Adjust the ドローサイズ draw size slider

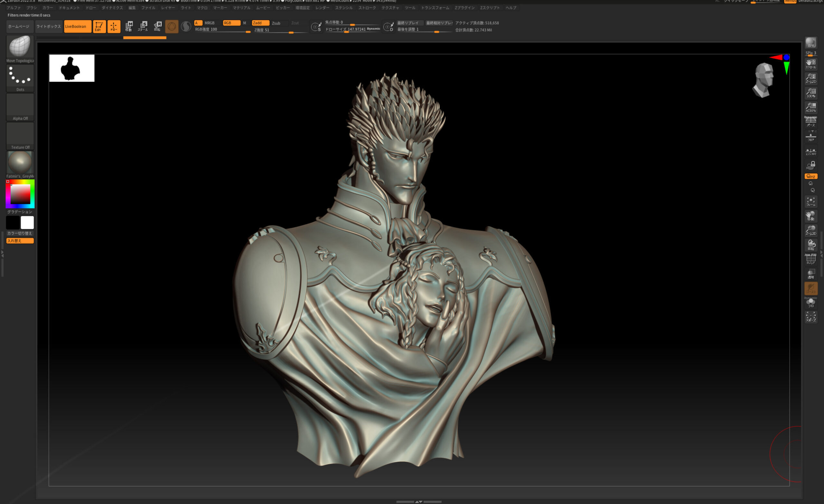pos(352,29)
